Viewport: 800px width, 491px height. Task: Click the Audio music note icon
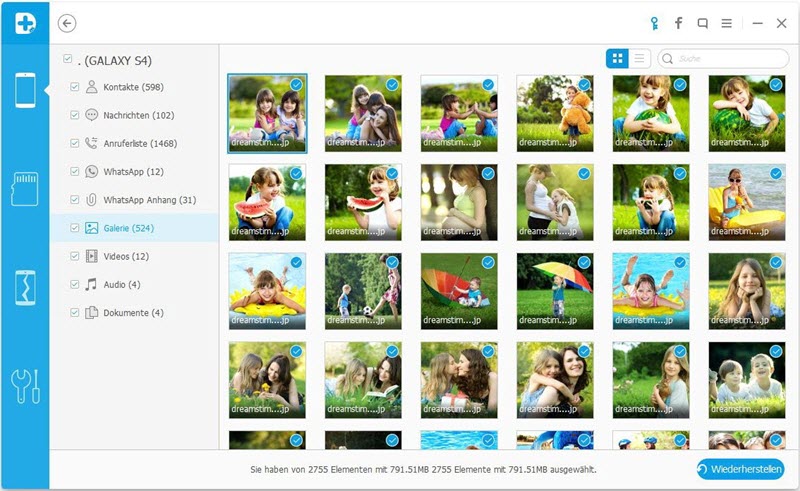(91, 284)
